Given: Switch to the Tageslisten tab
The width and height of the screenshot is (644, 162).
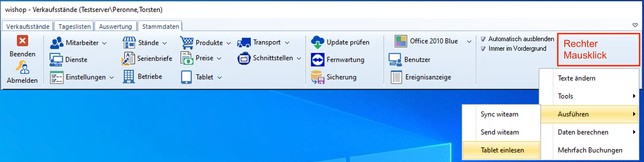Looking at the screenshot, I should point(75,26).
